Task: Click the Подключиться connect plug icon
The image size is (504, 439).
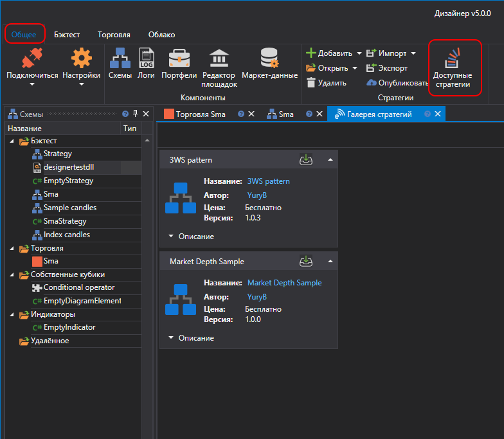Action: point(32,58)
